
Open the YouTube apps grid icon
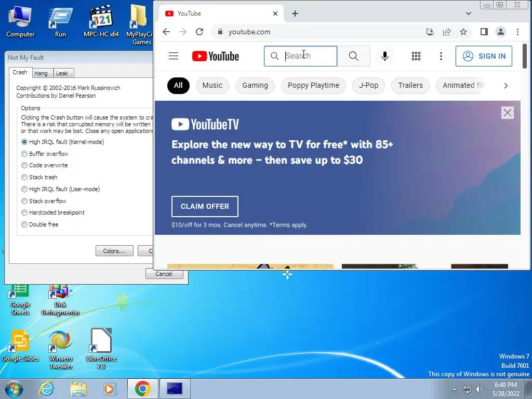[416, 56]
